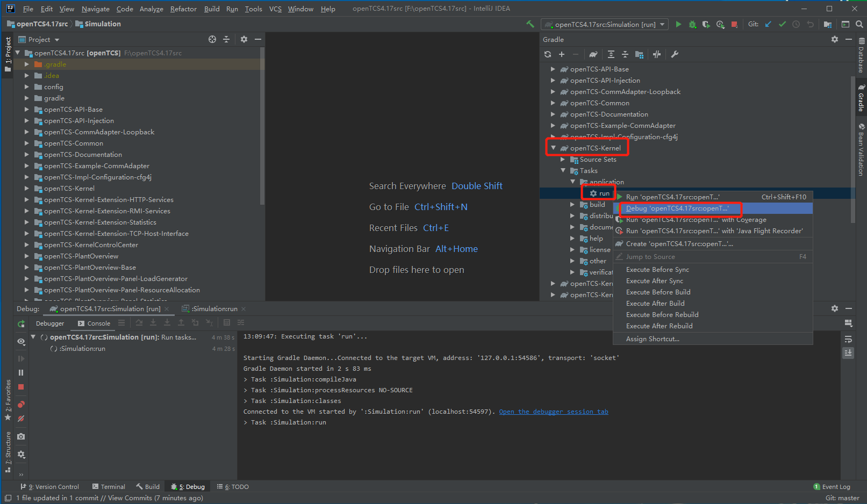Open Gradle panel gear options

tap(835, 39)
